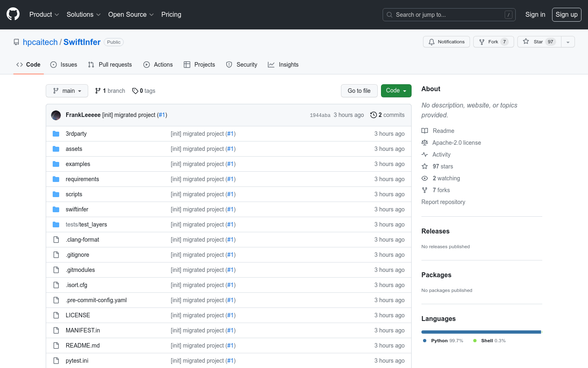Image resolution: width=588 pixels, height=368 pixels.
Task: Click the README.md file icon
Action: pyautogui.click(x=56, y=346)
